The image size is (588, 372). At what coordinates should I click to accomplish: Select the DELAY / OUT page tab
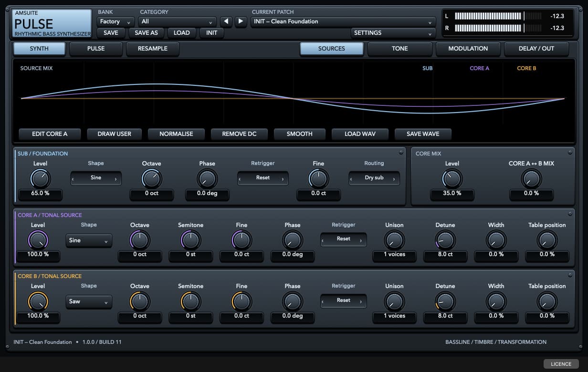pos(536,49)
